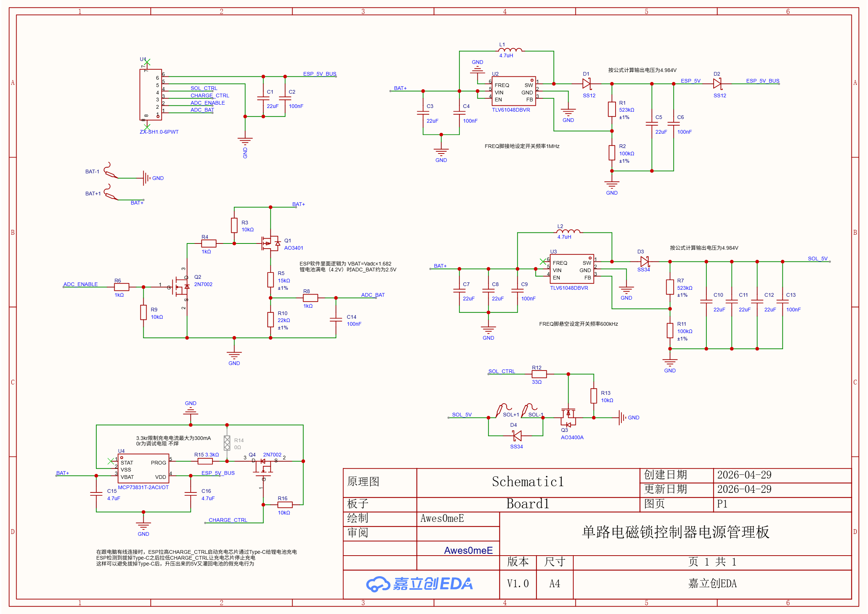Select the R16 10kΩ resistor symbol
Image resolution: width=868 pixels, height=614 pixels.
[x=285, y=505]
